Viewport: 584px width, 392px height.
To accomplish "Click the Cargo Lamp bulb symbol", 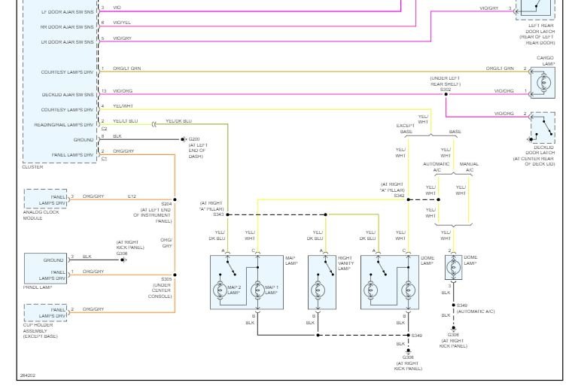I will [543, 83].
